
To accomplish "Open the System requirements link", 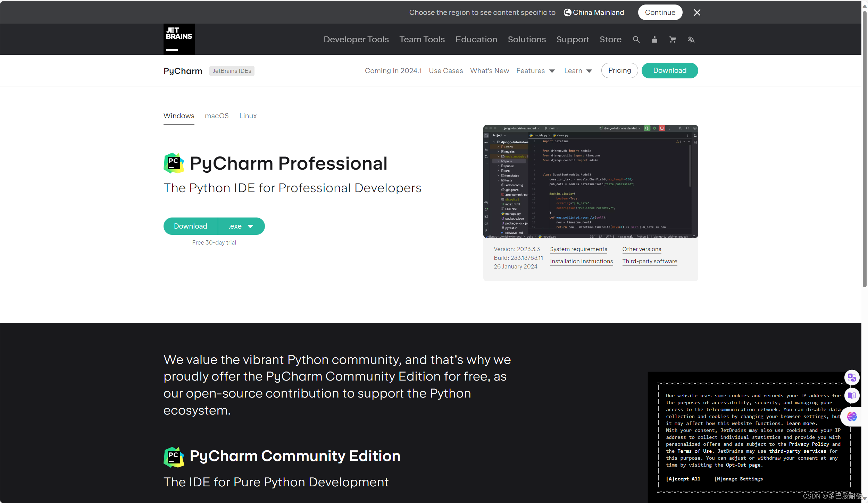I will [x=578, y=249].
